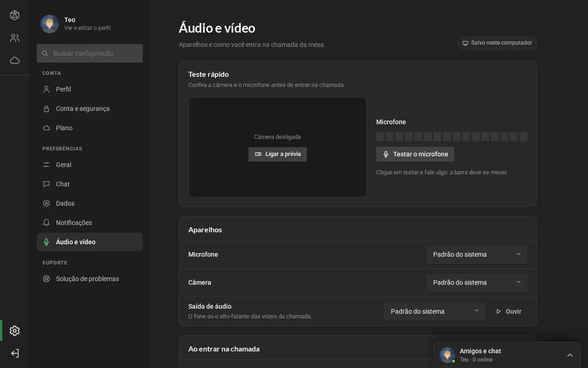Select Plano in the sidebar
The width and height of the screenshot is (588, 368).
(x=90, y=128)
